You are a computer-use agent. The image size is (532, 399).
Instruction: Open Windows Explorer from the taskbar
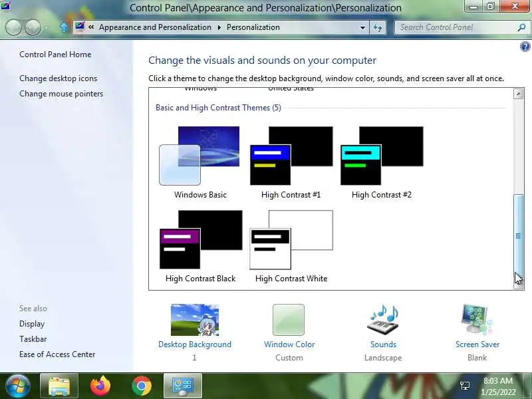point(59,386)
